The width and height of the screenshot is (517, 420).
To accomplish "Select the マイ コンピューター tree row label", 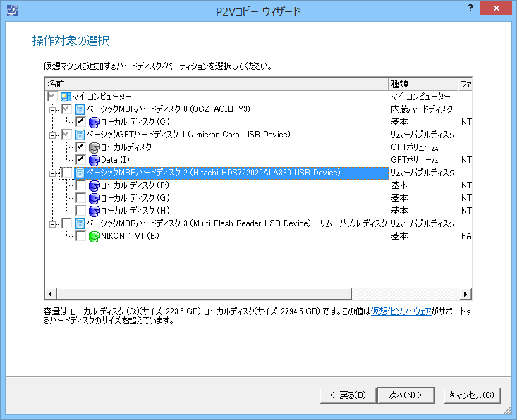I will click(x=102, y=97).
